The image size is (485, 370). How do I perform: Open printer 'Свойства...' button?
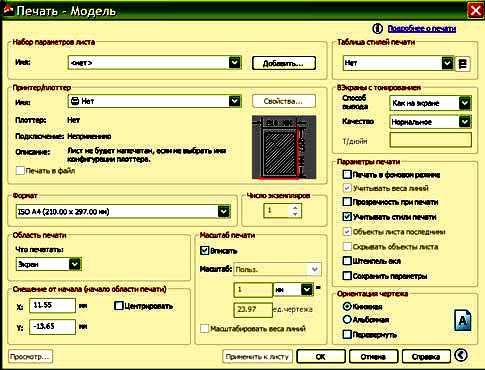tap(284, 101)
